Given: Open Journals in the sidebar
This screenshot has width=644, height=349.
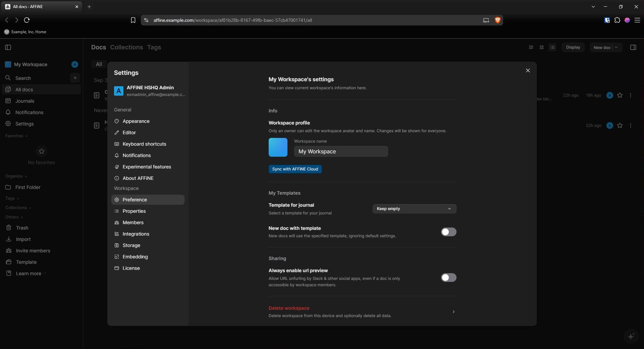Looking at the screenshot, I should 42,101.
